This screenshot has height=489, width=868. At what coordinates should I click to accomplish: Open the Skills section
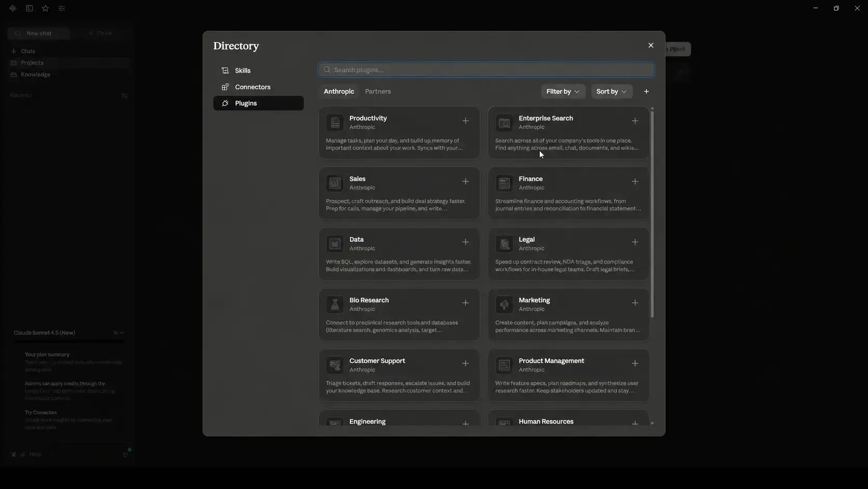tap(258, 71)
